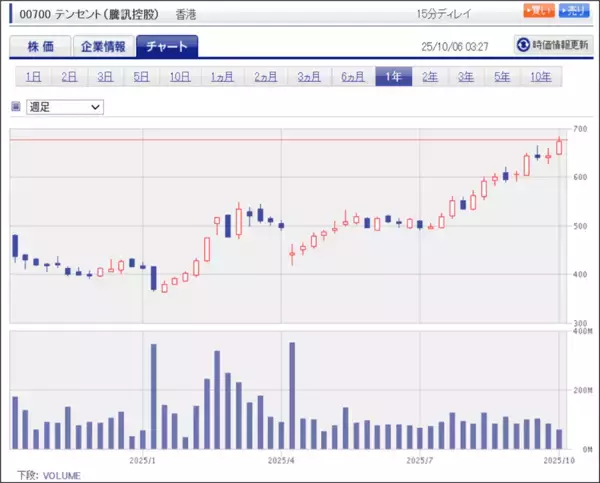Show the 2年 chart period
Screen dimensions: 600x483
coord(430,77)
